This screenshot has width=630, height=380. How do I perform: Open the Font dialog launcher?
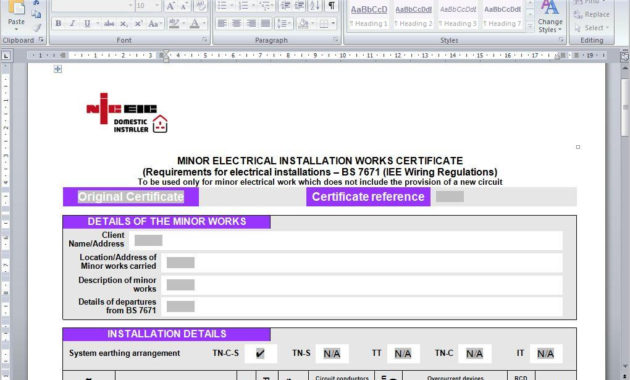pyautogui.click(x=205, y=40)
